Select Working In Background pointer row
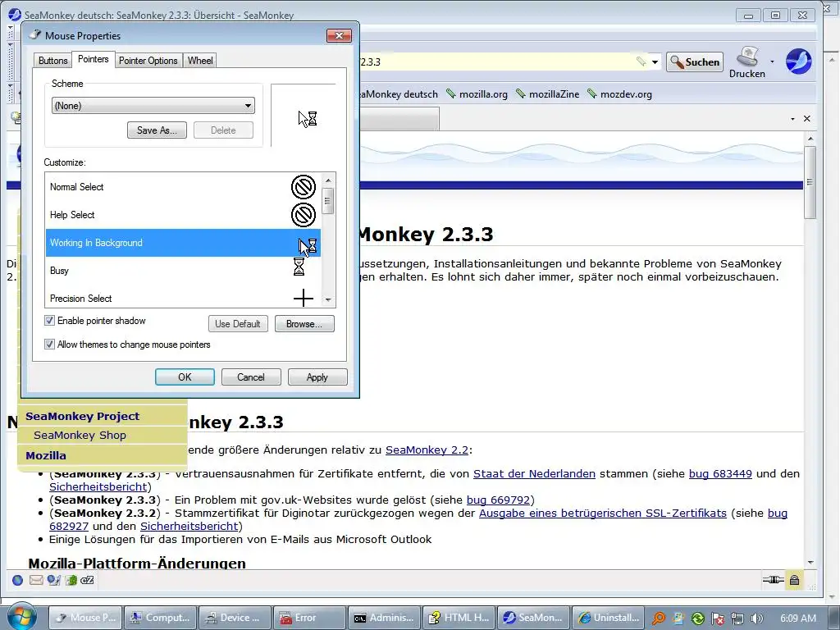This screenshot has height=630, width=840. tap(183, 243)
